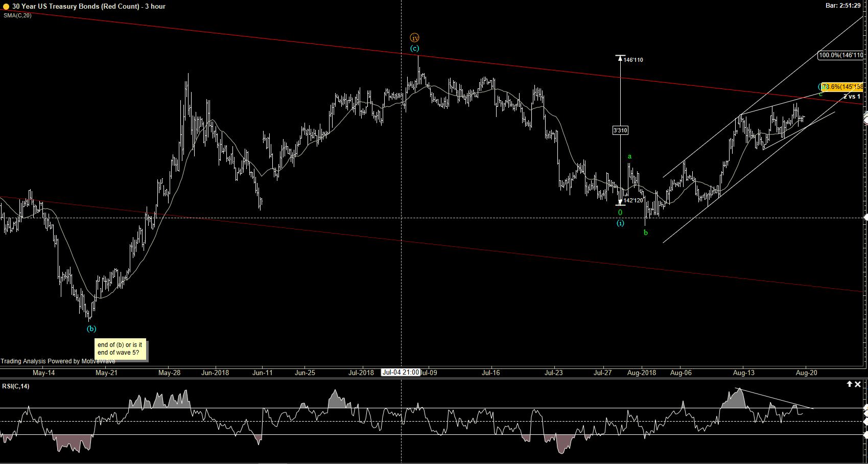
Task: Click the 'Jun-25' date on the time axis
Action: (305, 373)
